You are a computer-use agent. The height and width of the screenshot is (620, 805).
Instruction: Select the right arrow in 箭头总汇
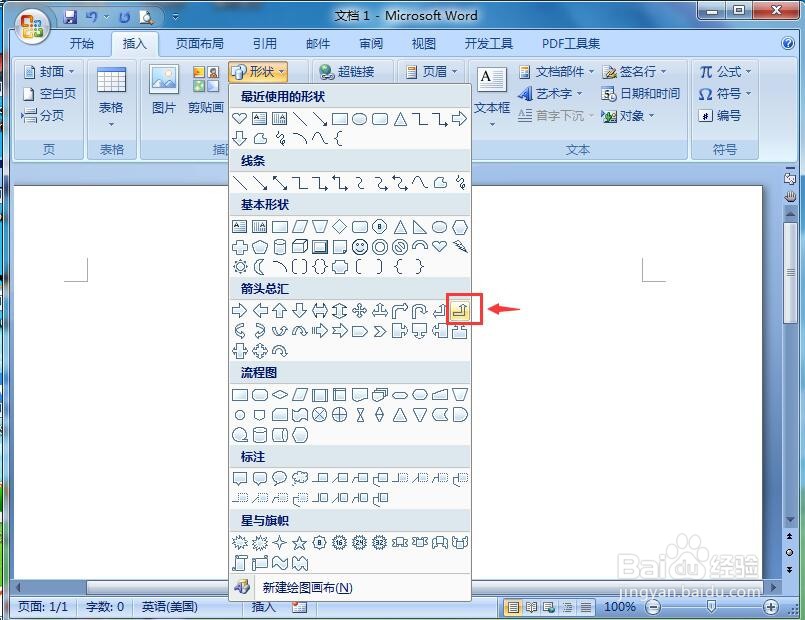240,311
